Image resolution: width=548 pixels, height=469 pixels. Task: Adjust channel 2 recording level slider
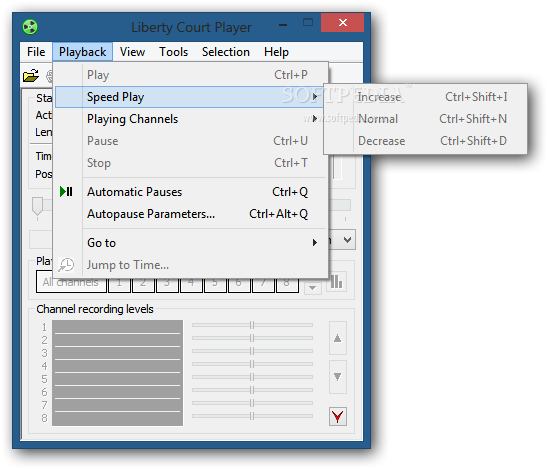(x=252, y=338)
